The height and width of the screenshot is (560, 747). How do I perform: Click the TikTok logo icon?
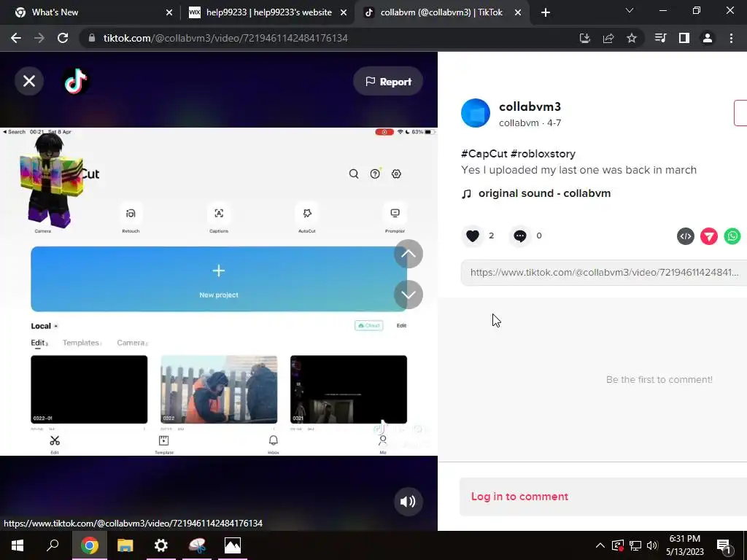(76, 81)
